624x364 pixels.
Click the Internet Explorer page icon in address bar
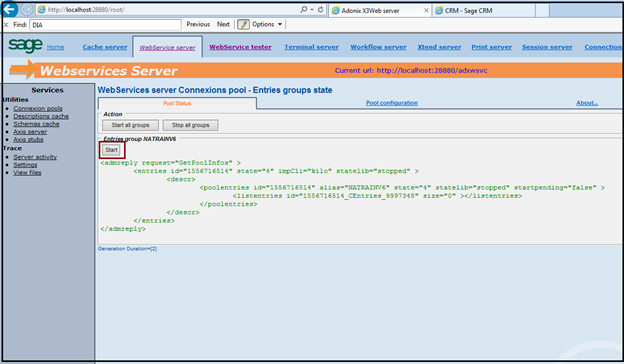coord(41,10)
